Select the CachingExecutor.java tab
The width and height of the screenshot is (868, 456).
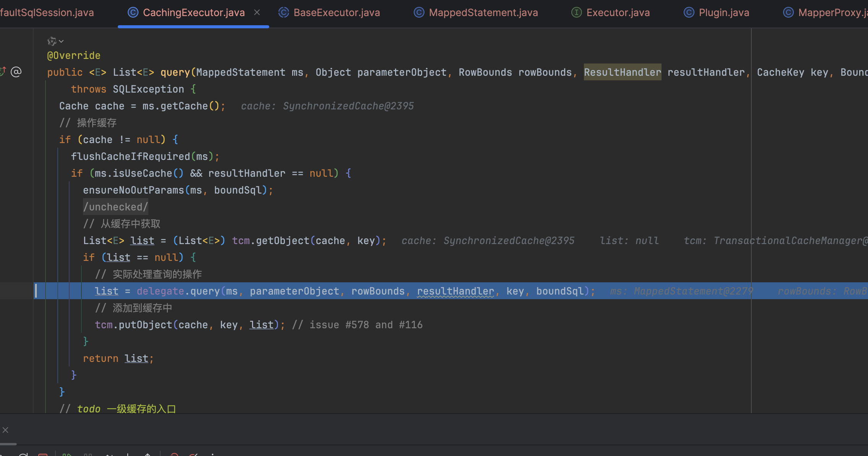[193, 13]
